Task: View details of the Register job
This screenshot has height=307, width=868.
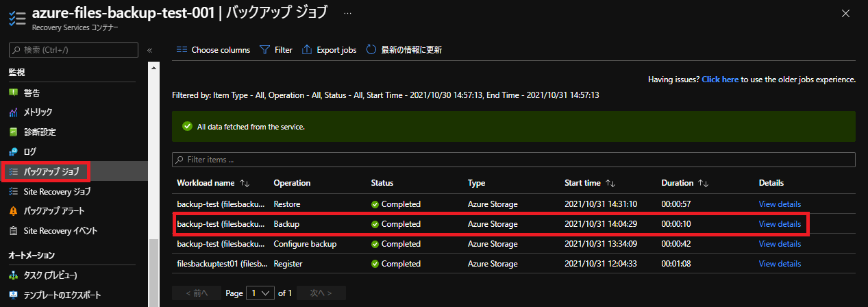Action: point(780,264)
